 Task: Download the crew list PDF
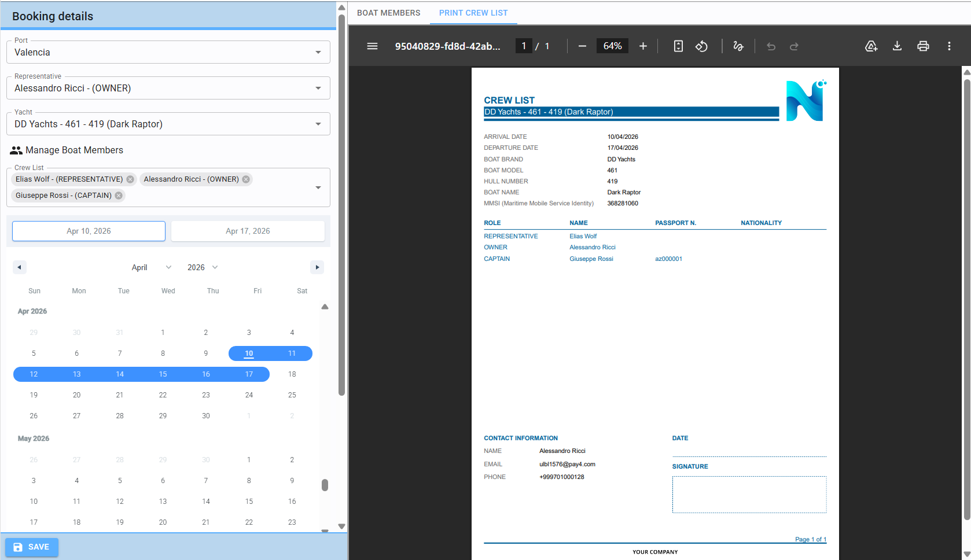(897, 46)
